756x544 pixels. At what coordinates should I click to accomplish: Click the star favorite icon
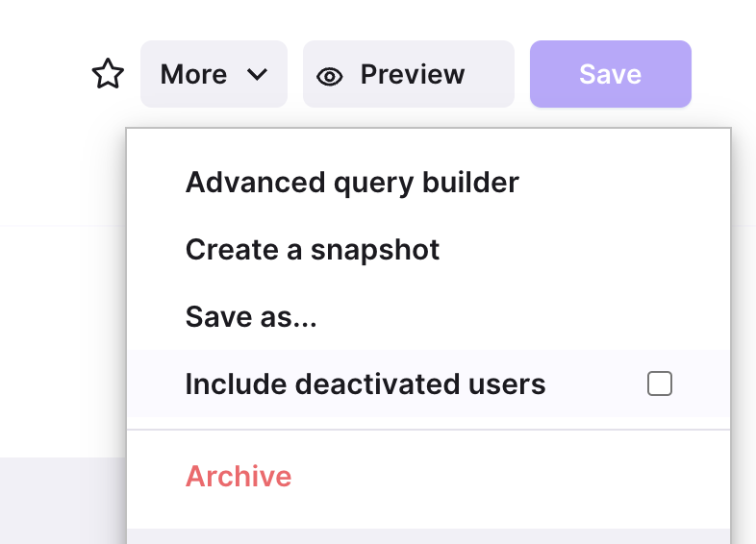[x=108, y=74]
